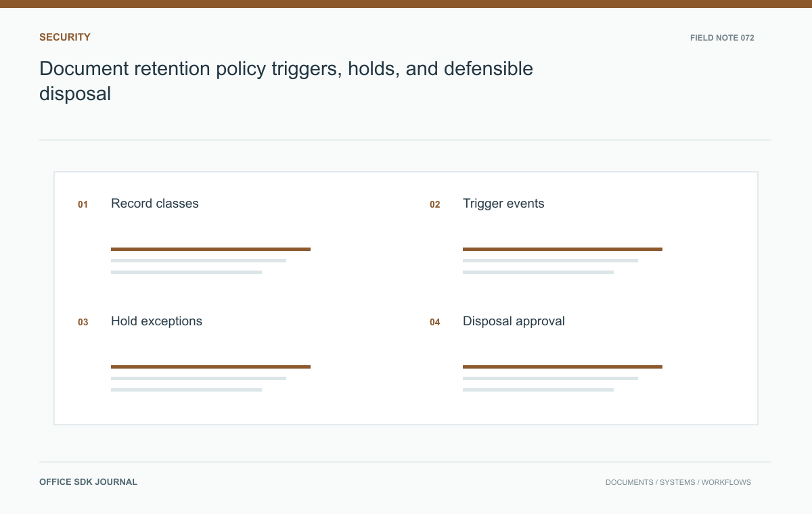Click the brown bar under Trigger events

click(562, 249)
